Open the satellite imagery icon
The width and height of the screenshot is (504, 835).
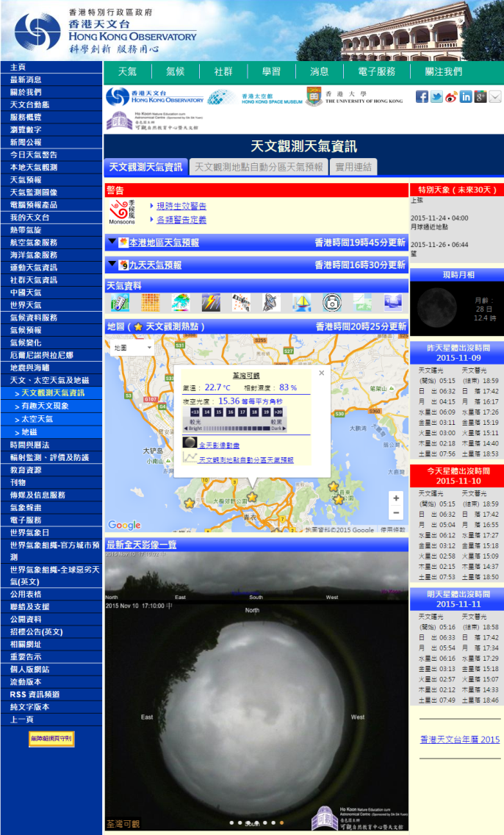241,303
